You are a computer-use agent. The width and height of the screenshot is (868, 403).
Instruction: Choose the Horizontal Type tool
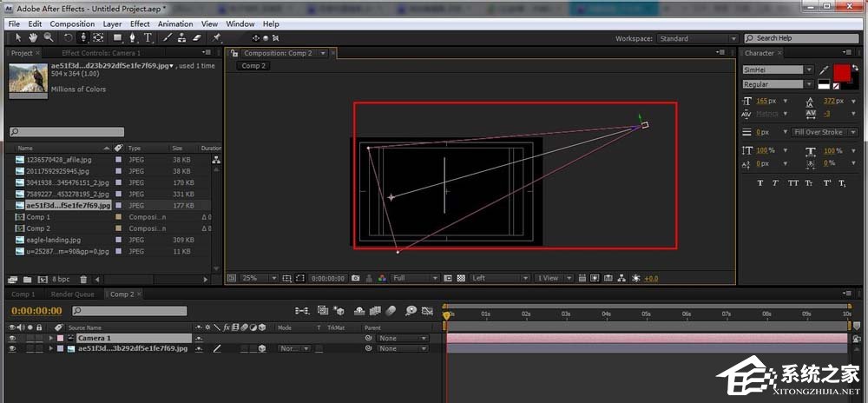[148, 38]
